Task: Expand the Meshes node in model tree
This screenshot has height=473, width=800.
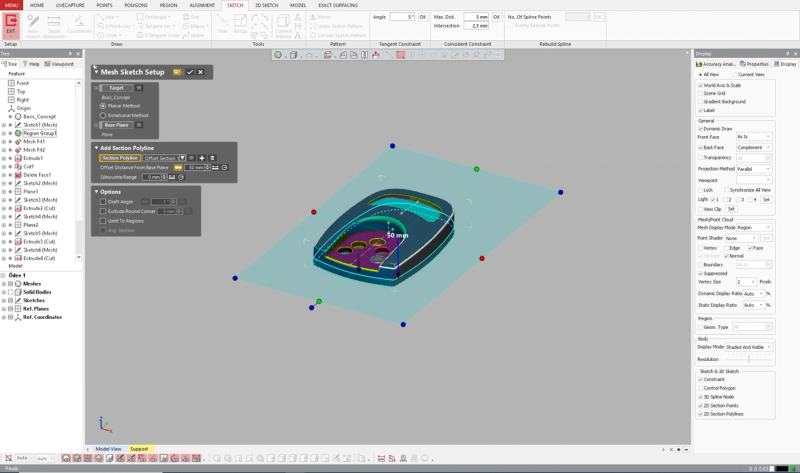Action: [x=4, y=284]
